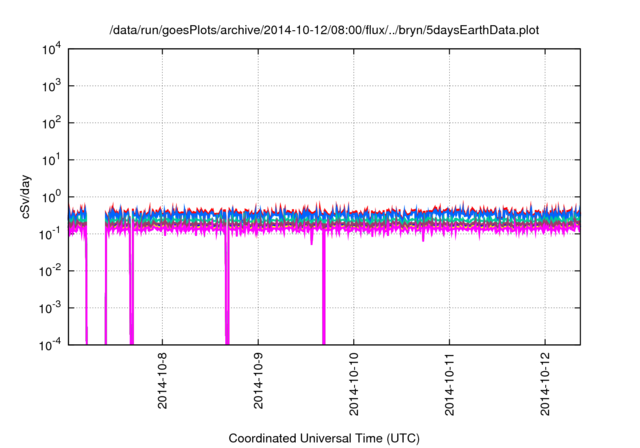The width and height of the screenshot is (640, 448).
Task: Click the plot title file path
Action: [324, 30]
